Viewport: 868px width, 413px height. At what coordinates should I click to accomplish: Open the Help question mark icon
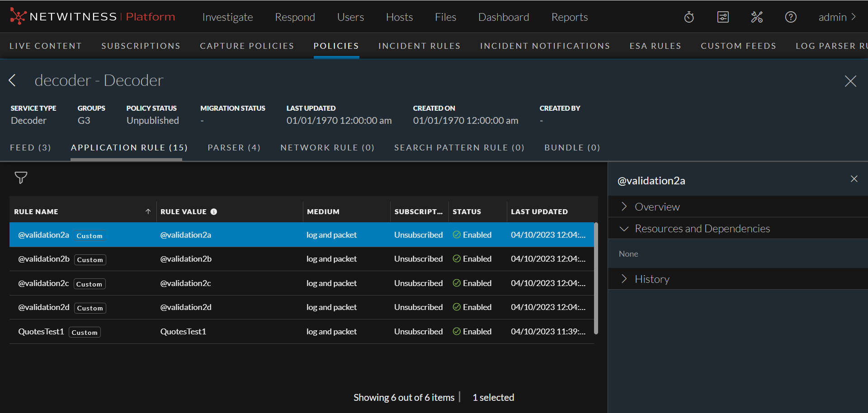click(791, 17)
